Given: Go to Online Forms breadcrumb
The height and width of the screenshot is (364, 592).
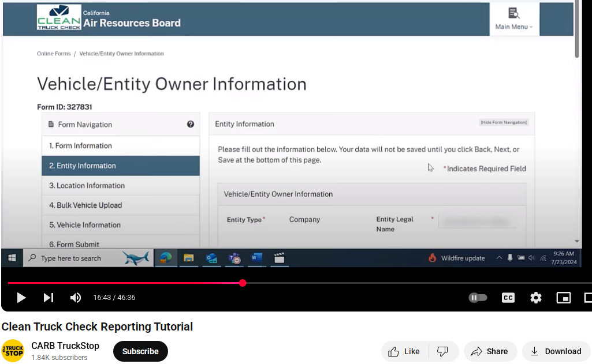Looking at the screenshot, I should pos(54,54).
